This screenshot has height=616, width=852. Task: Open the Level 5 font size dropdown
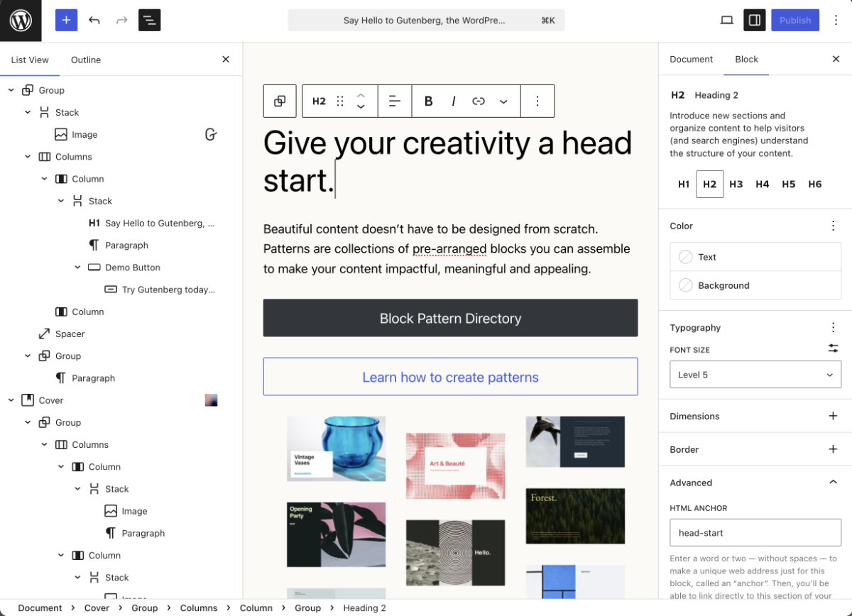pos(755,375)
